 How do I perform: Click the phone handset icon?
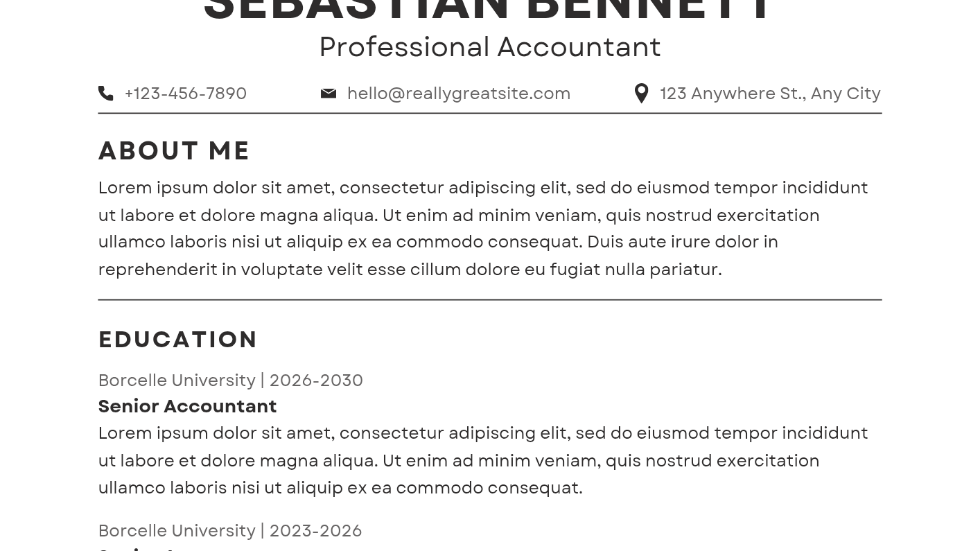[105, 93]
